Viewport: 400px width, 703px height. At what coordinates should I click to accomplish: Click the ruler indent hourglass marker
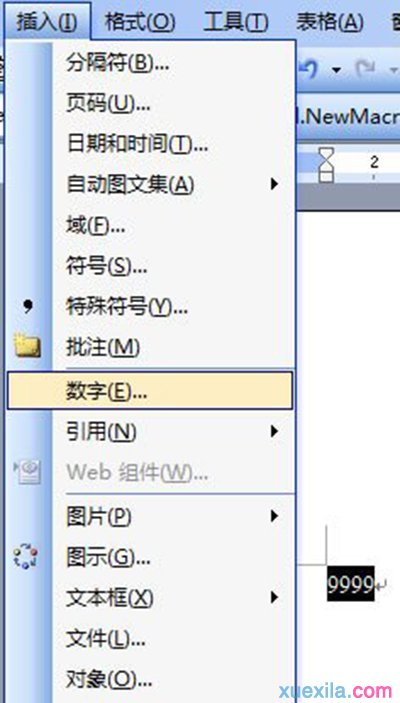326,164
